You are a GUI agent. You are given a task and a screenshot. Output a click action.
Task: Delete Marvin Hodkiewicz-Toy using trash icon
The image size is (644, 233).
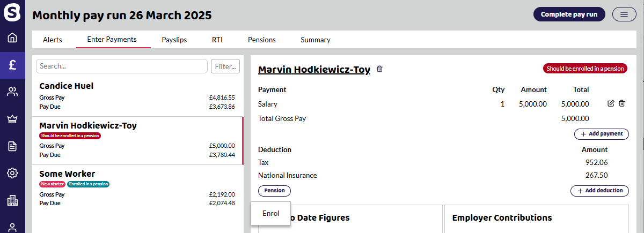coord(380,69)
